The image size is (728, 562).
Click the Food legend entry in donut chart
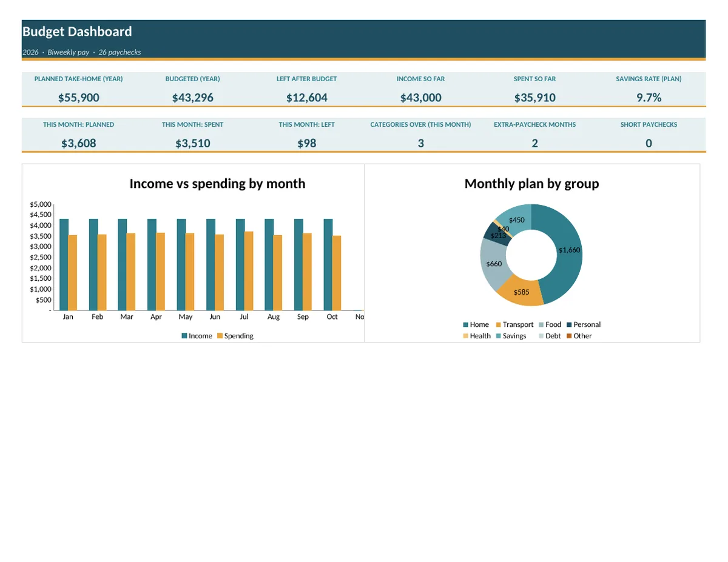tap(550, 324)
